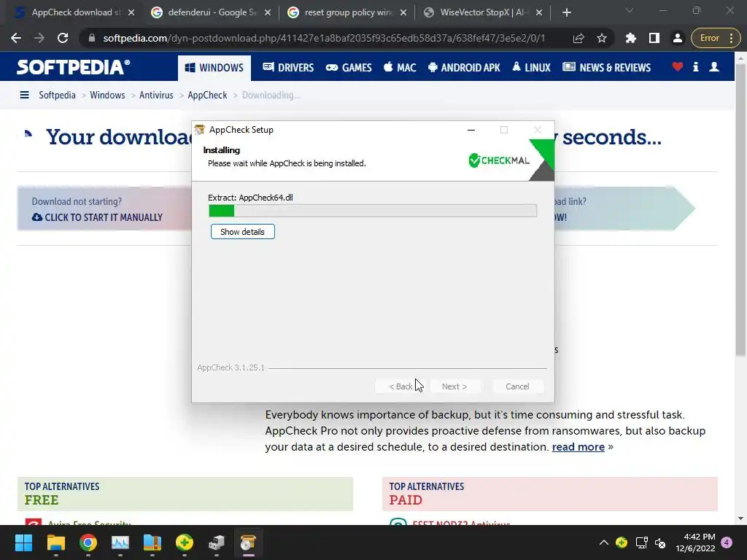Screen dimensions: 747x560
Task: Open notifications badge showing 4
Action: click(x=727, y=542)
